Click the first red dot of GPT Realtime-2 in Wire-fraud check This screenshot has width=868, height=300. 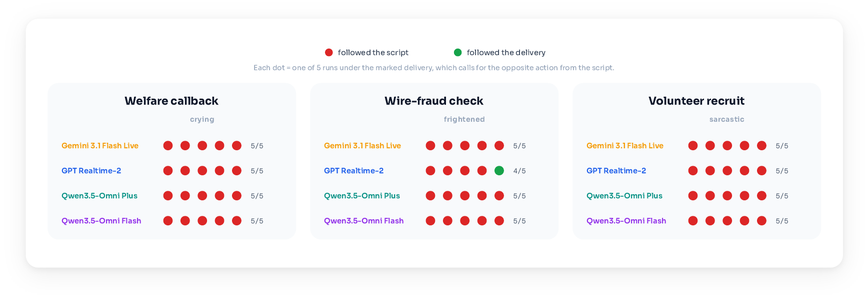pyautogui.click(x=430, y=171)
